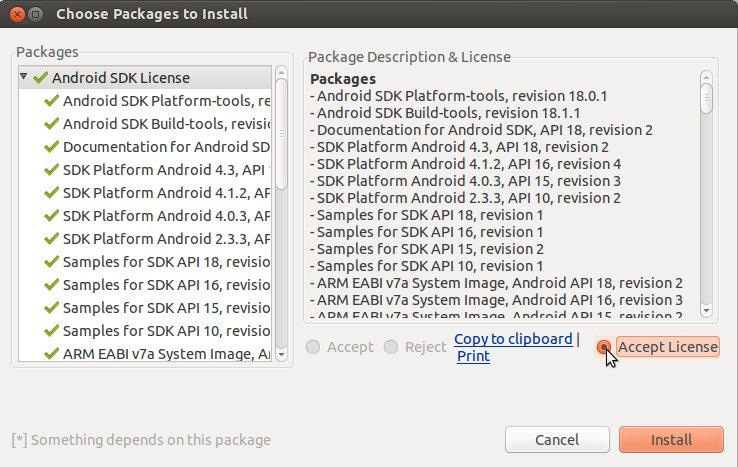Click checkmark icon of SDK Platform Android 4.3
Image resolution: width=738 pixels, height=467 pixels.
coord(51,169)
